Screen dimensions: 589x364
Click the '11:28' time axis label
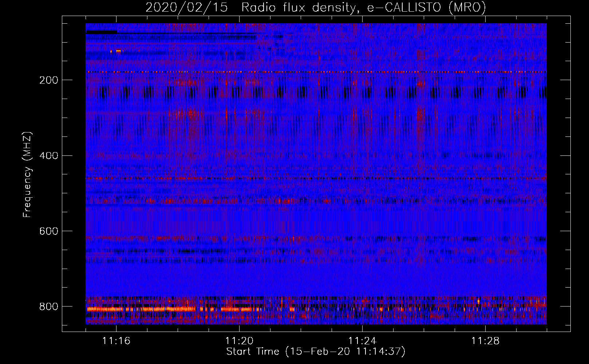[485, 341]
